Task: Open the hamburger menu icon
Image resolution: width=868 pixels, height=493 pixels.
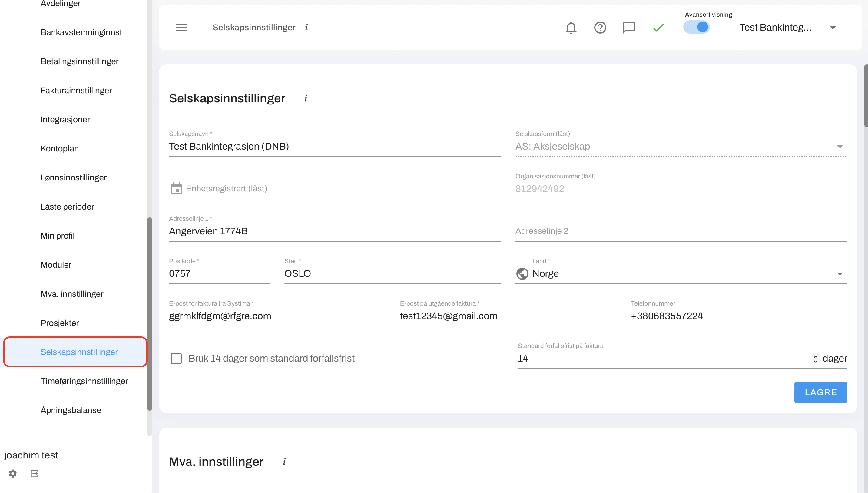Action: (x=181, y=28)
